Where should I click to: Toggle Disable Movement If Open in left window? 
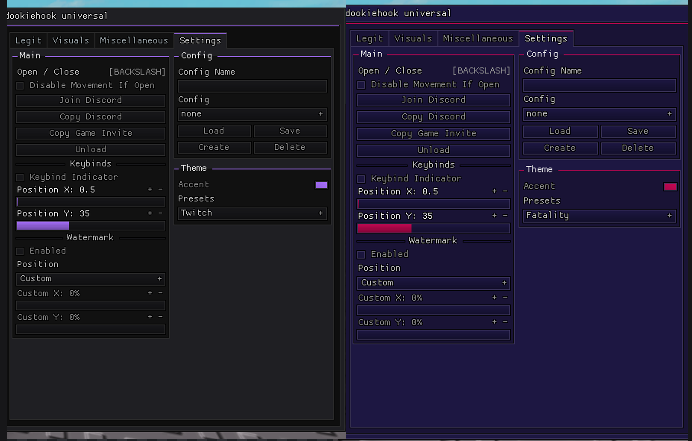click(x=20, y=86)
